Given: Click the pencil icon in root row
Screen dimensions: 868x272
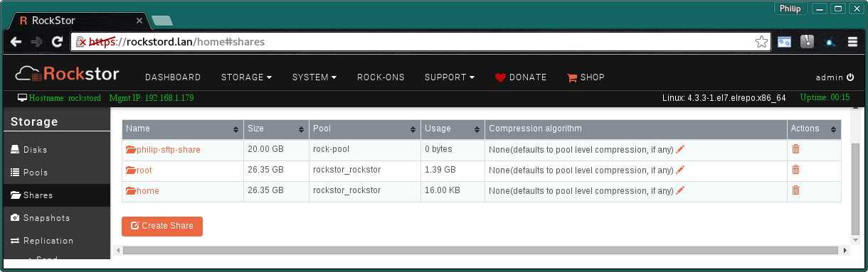Looking at the screenshot, I should pyautogui.click(x=680, y=170).
